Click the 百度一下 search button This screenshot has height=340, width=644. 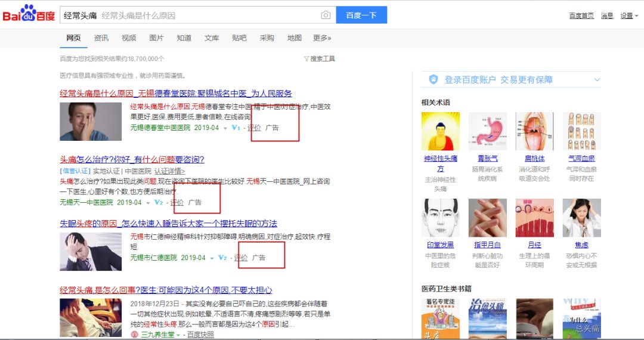pos(361,15)
